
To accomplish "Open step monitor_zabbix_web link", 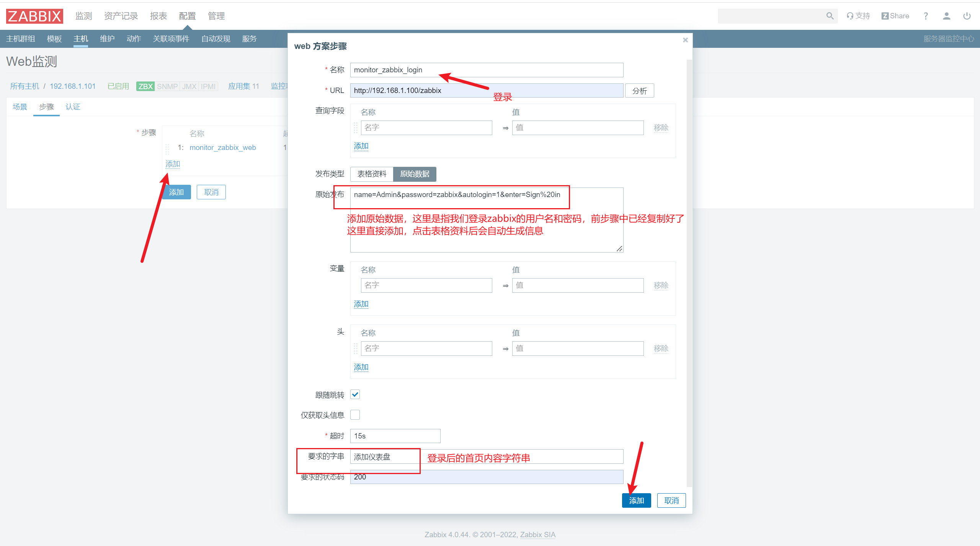I will click(223, 148).
